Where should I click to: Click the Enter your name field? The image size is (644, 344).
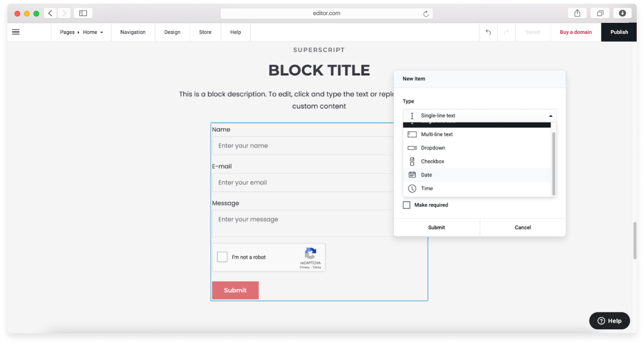(x=302, y=146)
